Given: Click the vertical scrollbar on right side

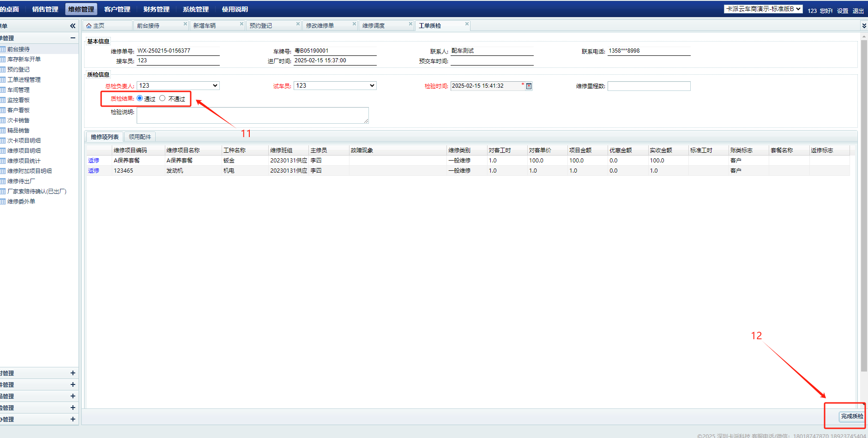Looking at the screenshot, I should (x=863, y=208).
